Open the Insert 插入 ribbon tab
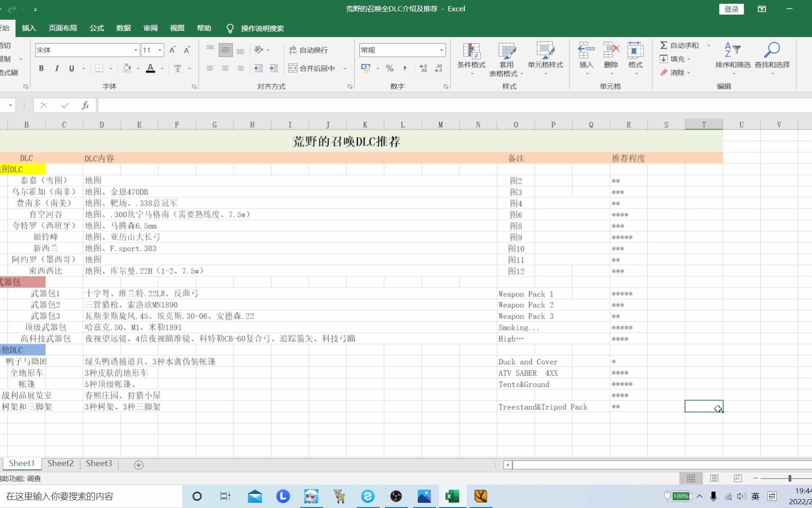Image resolution: width=812 pixels, height=508 pixels. (29, 28)
